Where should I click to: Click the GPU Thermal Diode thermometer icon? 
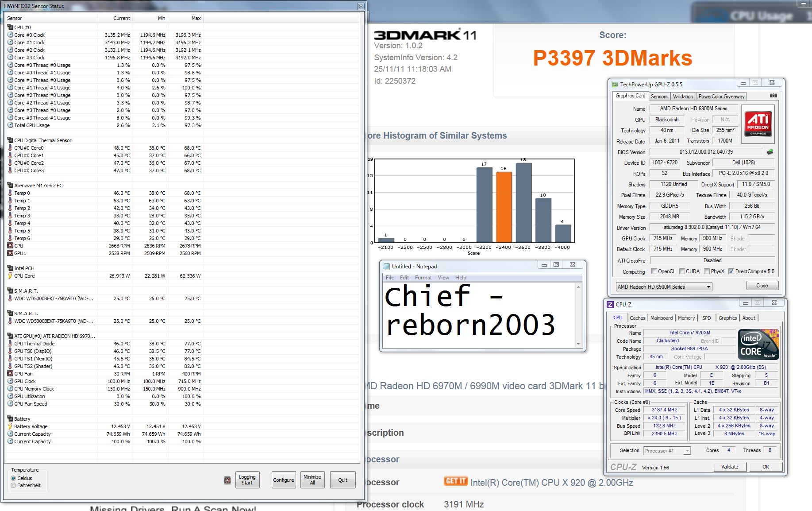pyautogui.click(x=10, y=343)
